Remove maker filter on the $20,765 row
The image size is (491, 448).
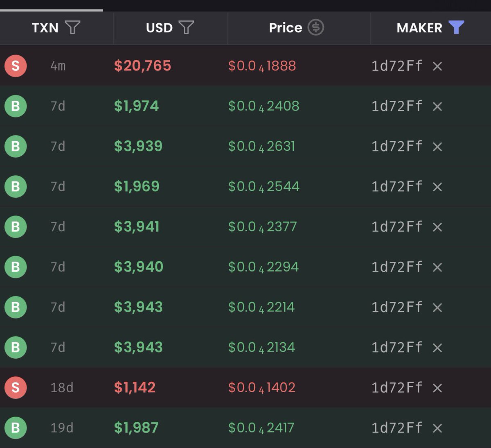pyautogui.click(x=437, y=66)
